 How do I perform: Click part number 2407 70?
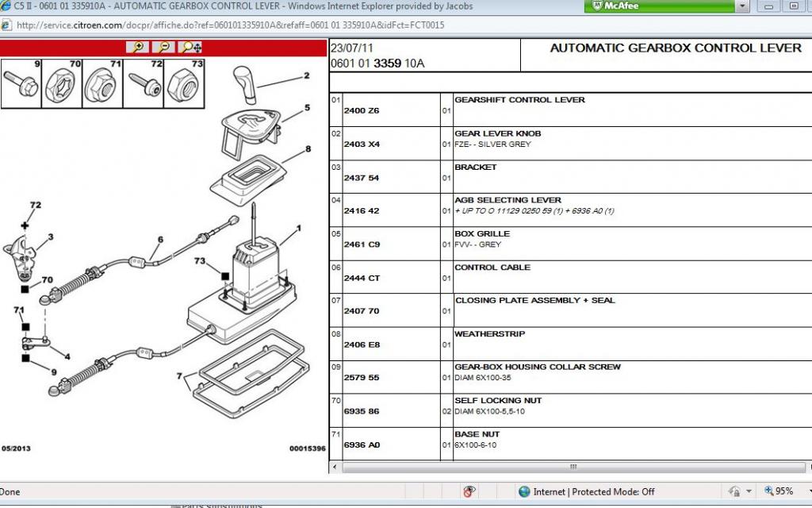[362, 311]
